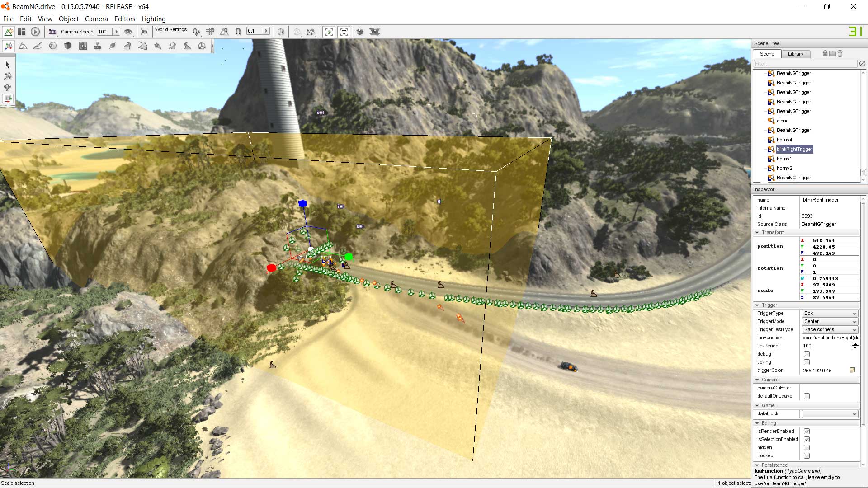Open the Editors menu
868x488 pixels.
[125, 19]
